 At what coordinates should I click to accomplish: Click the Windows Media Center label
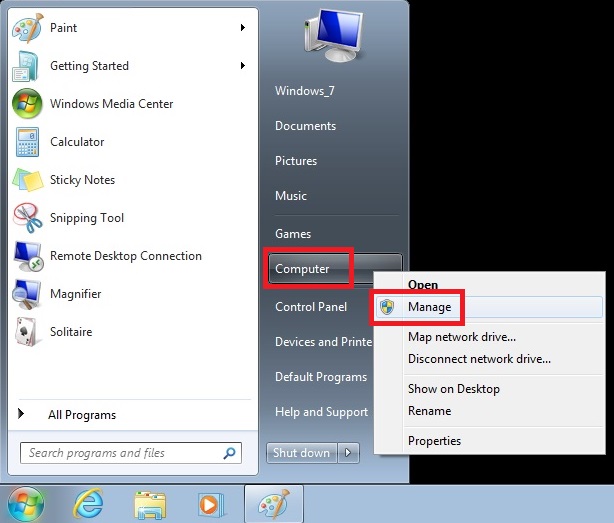pyautogui.click(x=112, y=104)
